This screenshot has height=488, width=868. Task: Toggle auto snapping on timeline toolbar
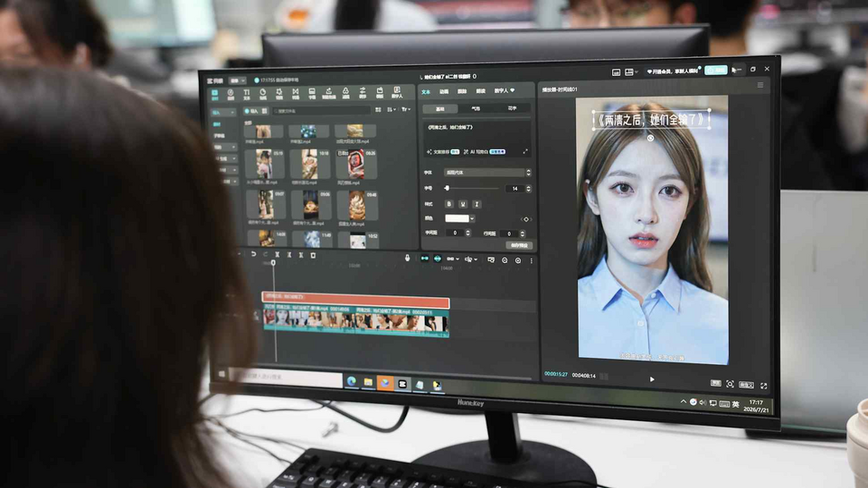(438, 258)
